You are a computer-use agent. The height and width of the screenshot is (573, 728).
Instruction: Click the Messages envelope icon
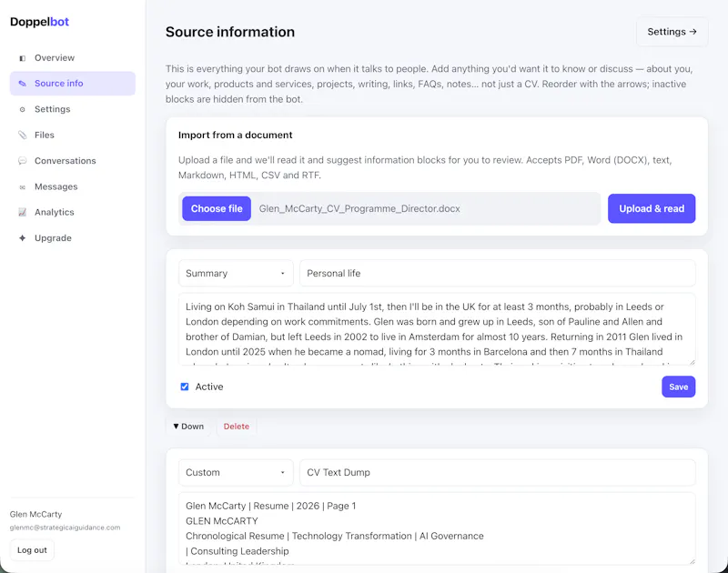click(x=22, y=187)
